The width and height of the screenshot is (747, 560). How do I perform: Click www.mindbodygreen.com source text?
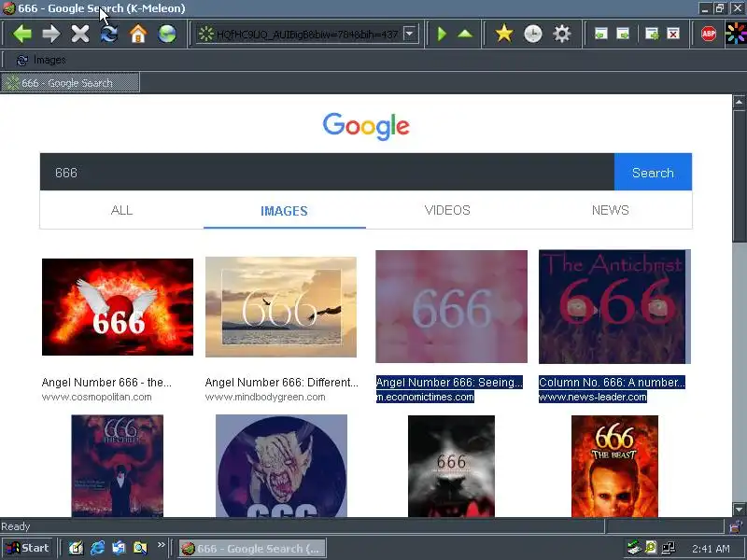pyautogui.click(x=265, y=398)
